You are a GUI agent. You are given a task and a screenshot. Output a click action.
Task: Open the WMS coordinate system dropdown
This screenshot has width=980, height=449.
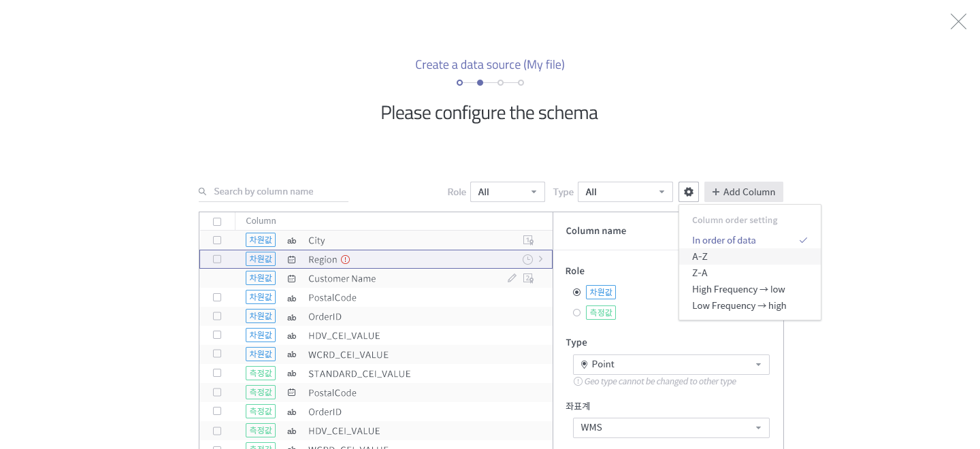pos(671,428)
